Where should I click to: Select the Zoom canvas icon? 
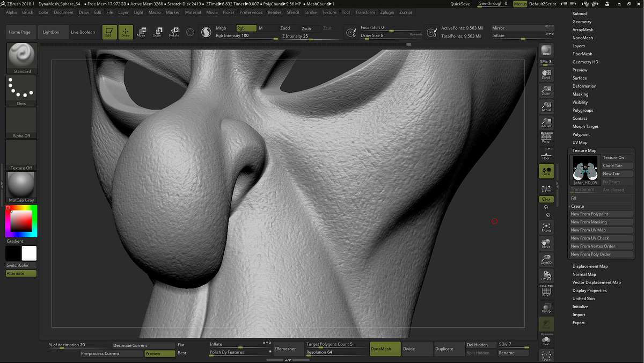(x=546, y=90)
